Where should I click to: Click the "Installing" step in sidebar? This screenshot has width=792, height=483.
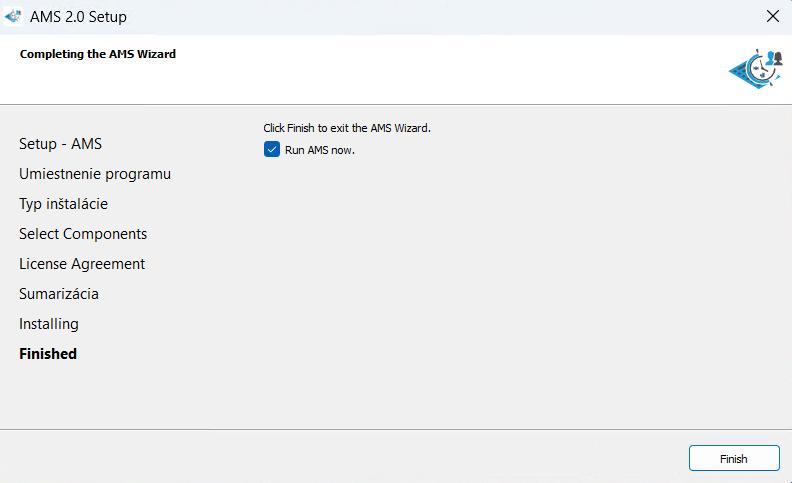coord(49,324)
